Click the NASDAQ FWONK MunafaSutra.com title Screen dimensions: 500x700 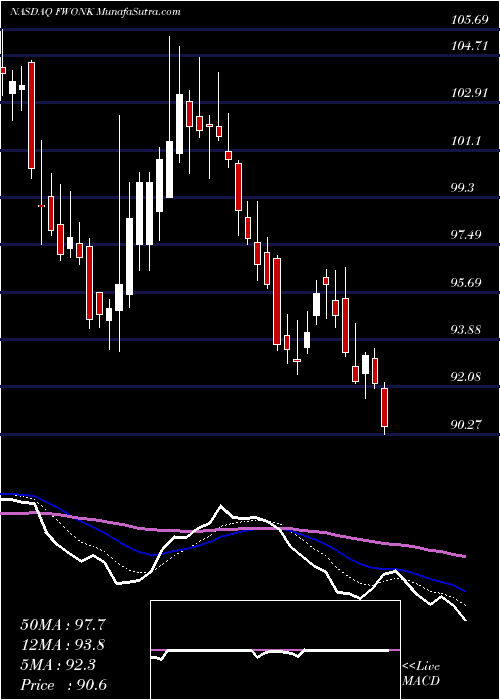[x=95, y=12]
